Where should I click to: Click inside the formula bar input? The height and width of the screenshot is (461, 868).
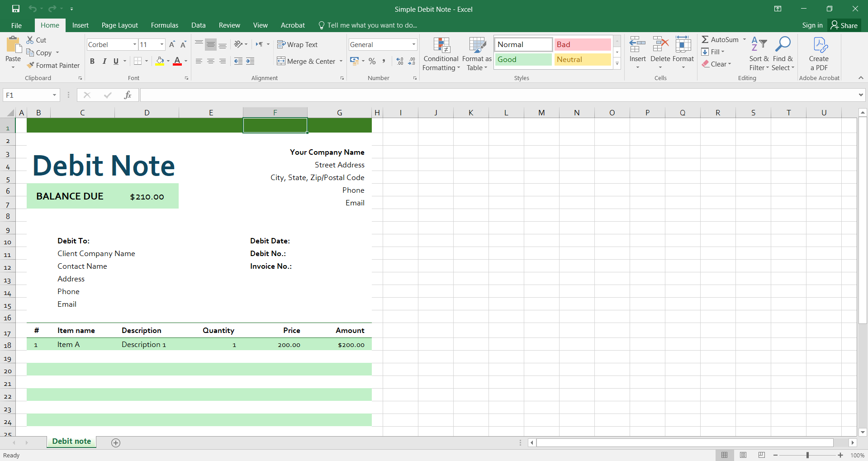[x=498, y=95]
